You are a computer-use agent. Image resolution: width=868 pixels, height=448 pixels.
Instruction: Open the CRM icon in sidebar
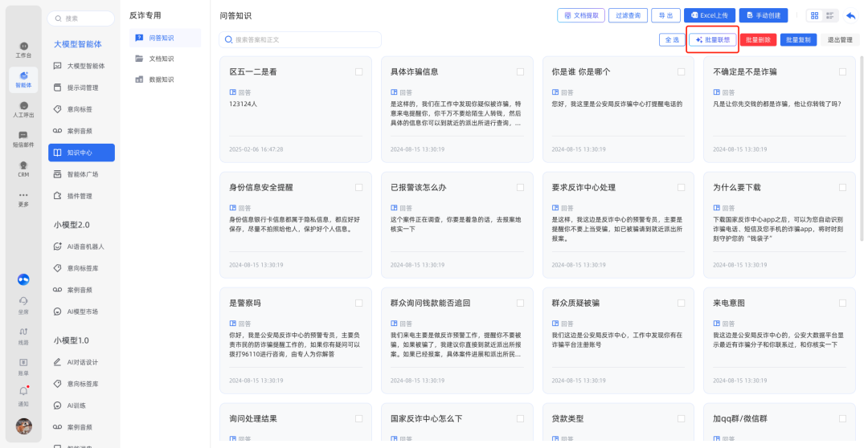pyautogui.click(x=23, y=168)
